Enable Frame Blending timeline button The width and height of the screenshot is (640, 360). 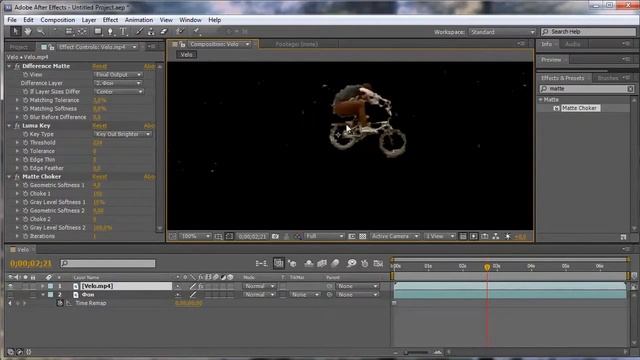point(322,263)
